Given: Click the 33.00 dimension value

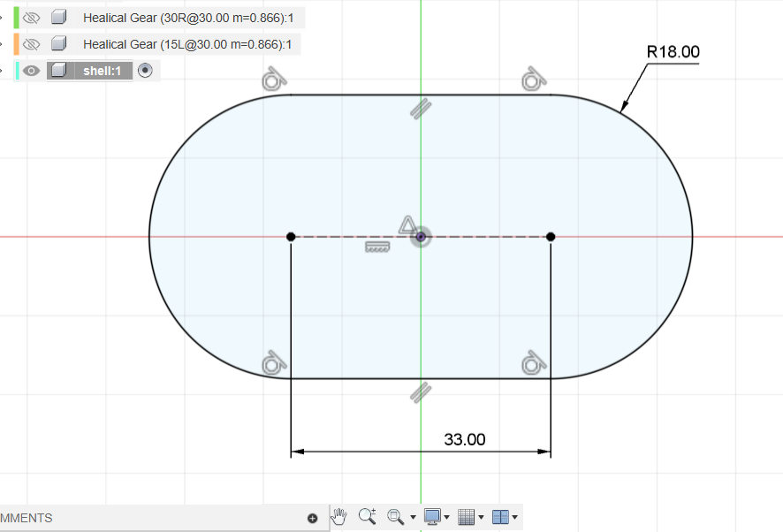Looking at the screenshot, I should [464, 439].
